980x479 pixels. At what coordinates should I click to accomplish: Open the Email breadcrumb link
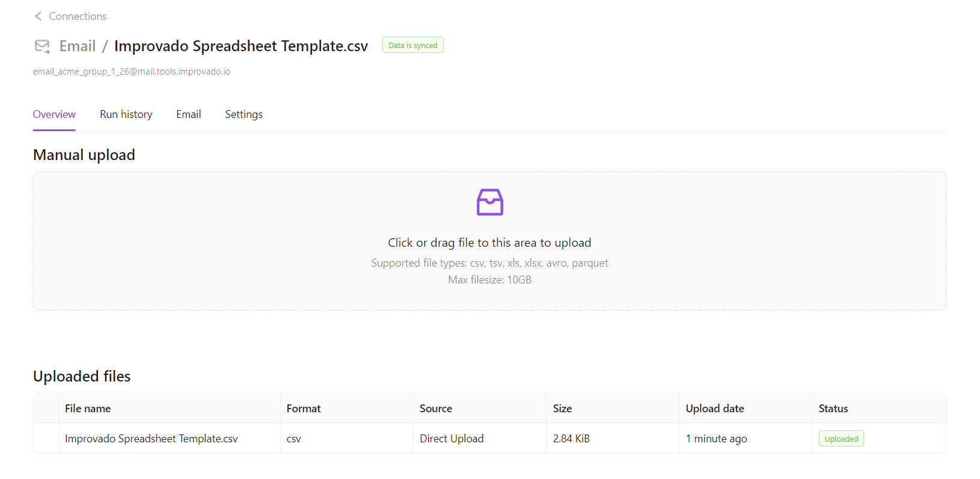tap(78, 46)
